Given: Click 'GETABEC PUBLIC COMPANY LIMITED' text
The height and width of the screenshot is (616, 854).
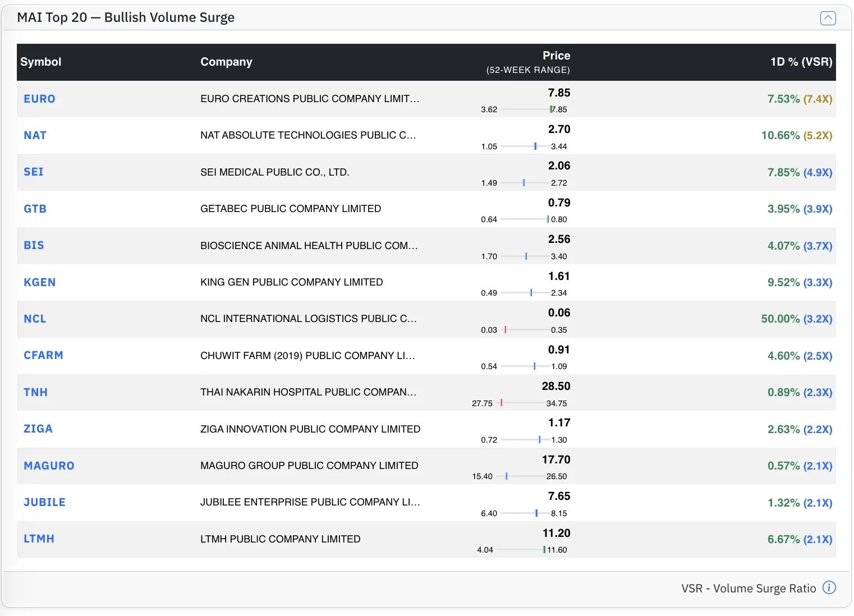Looking at the screenshot, I should (291, 209).
